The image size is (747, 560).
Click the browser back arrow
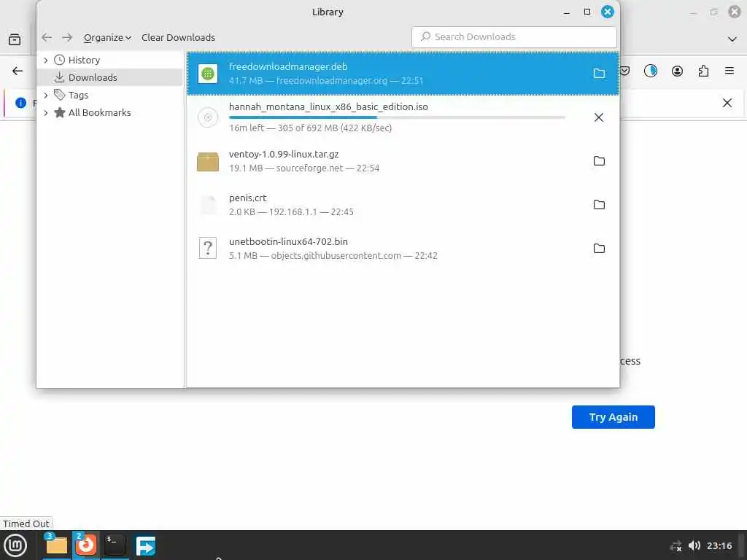click(18, 71)
